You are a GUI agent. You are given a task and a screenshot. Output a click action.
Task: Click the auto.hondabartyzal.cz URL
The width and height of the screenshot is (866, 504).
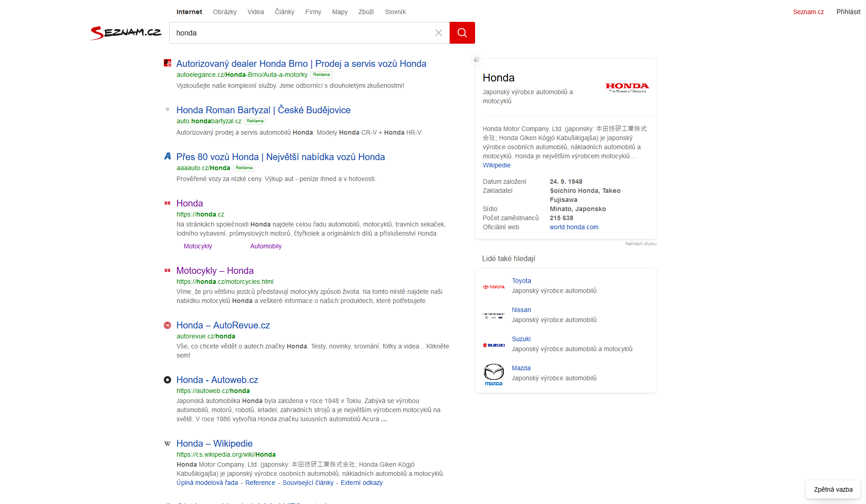point(209,121)
